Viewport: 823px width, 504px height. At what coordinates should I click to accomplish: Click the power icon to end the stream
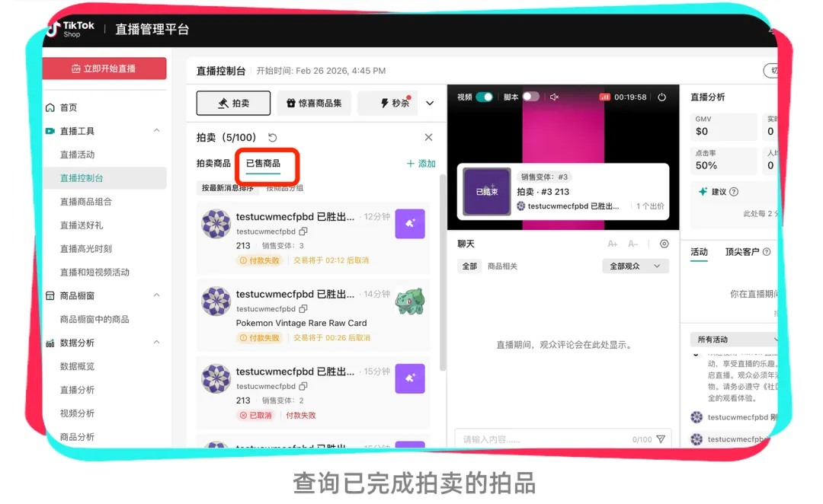point(662,97)
